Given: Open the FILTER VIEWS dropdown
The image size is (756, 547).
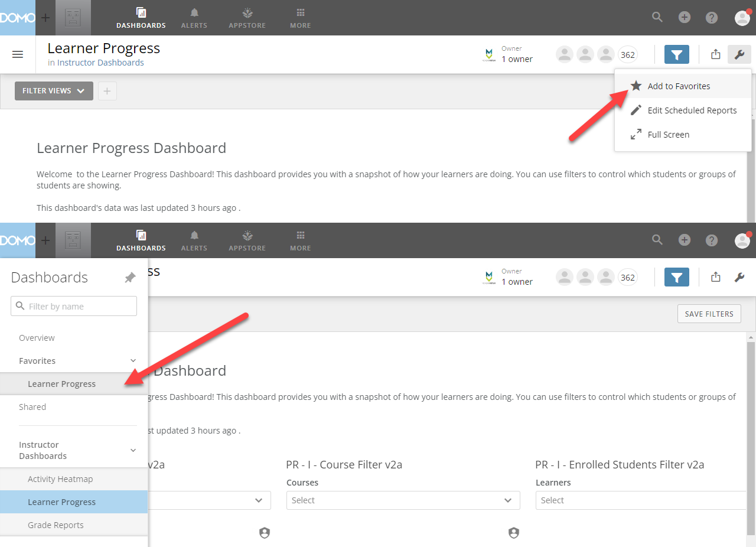Looking at the screenshot, I should pos(54,90).
